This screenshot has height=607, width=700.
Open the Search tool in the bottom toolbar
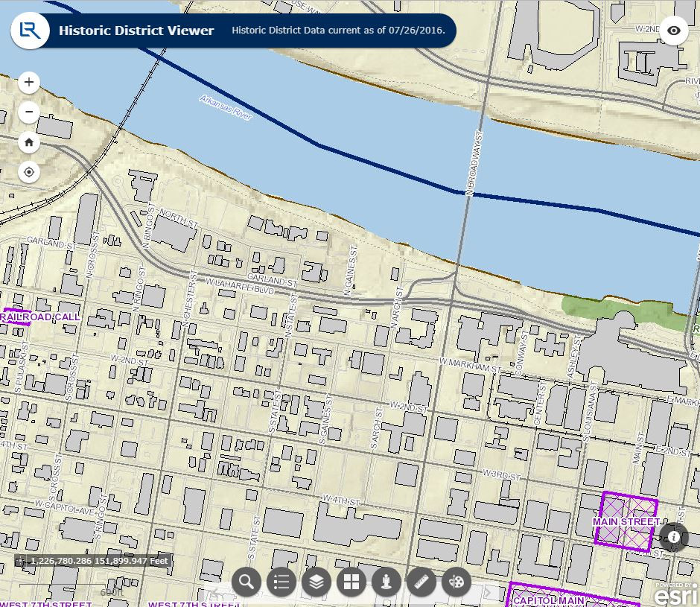point(246,582)
